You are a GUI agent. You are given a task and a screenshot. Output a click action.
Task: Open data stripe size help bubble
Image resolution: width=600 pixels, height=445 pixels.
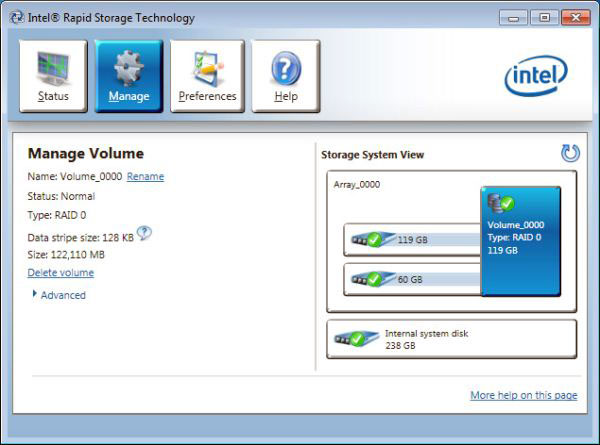click(x=144, y=233)
